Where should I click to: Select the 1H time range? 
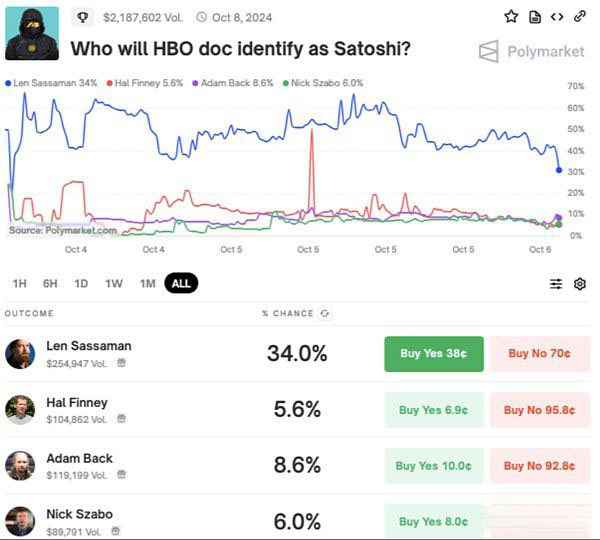[x=20, y=283]
